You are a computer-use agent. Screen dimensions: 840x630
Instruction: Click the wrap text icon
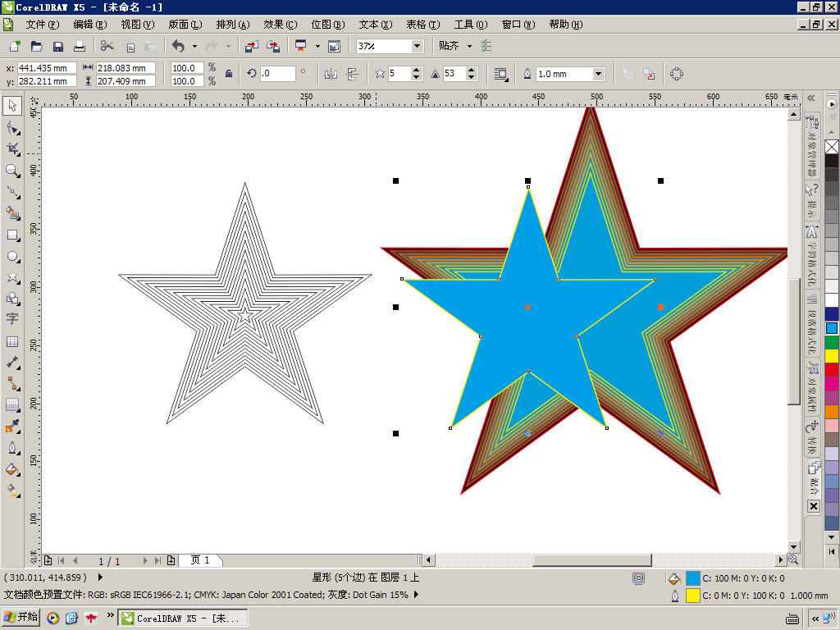[501, 75]
